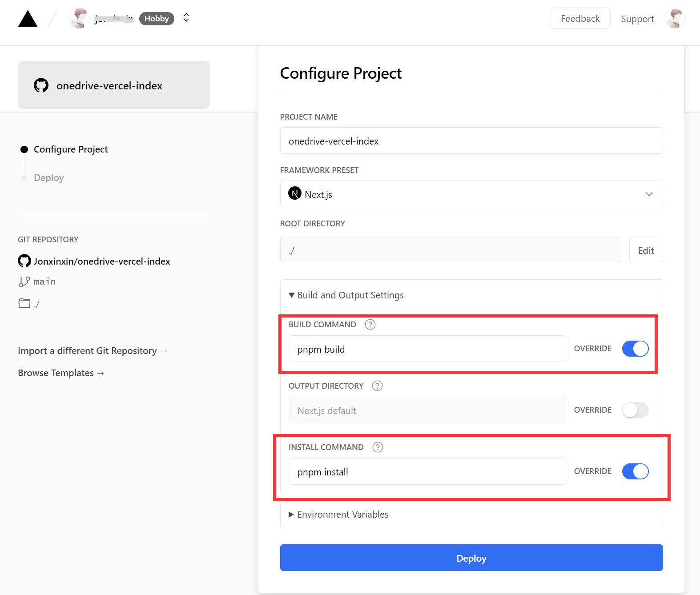This screenshot has width=700, height=595.
Task: Open the Support link
Action: pyautogui.click(x=637, y=19)
